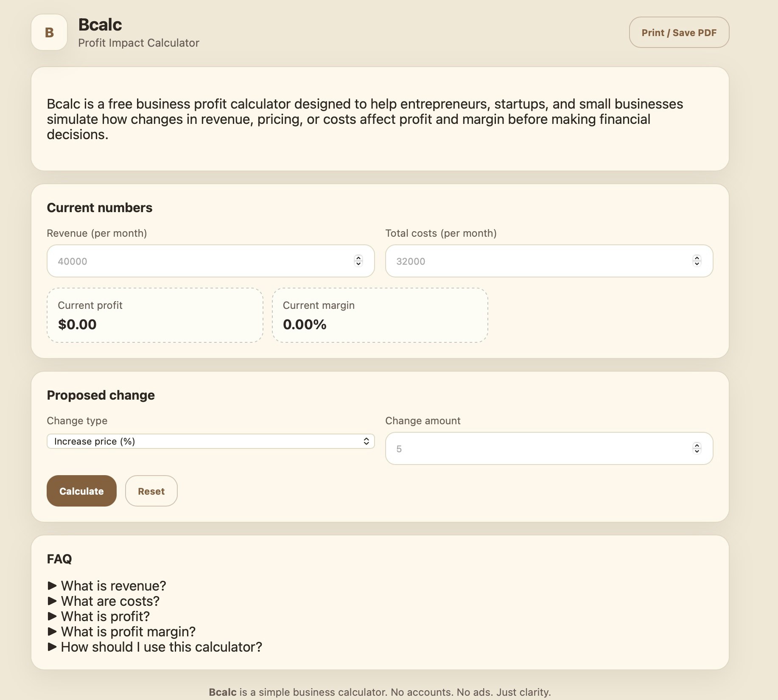Click the Bcalc text in the footer
The width and height of the screenshot is (778, 700).
tap(223, 692)
